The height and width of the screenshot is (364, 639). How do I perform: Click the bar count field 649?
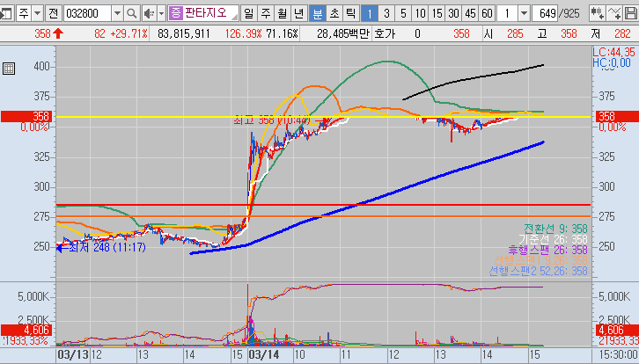click(545, 14)
